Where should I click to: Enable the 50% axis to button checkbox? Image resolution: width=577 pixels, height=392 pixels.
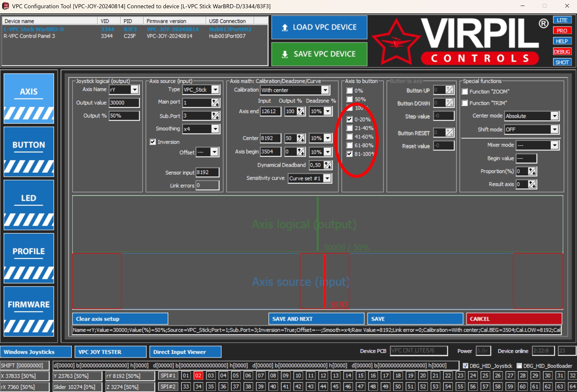(x=349, y=99)
